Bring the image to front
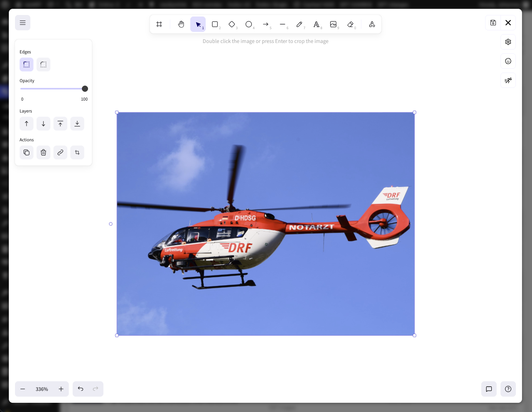Screen dimensions: 532x412 [60, 124]
